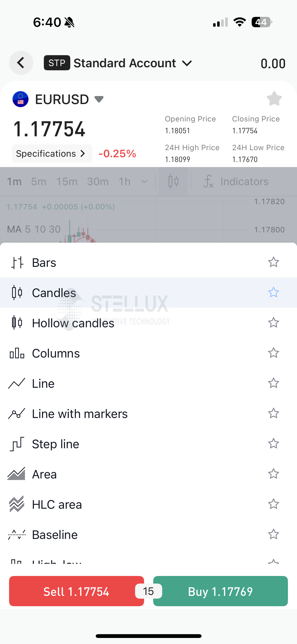297x644 pixels.
Task: Toggle EURUSD favorite star
Action: [x=274, y=99]
